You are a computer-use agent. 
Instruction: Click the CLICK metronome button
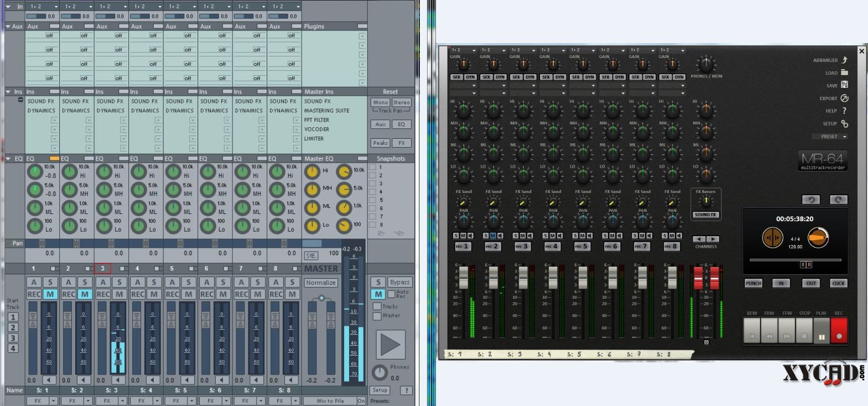click(x=838, y=283)
